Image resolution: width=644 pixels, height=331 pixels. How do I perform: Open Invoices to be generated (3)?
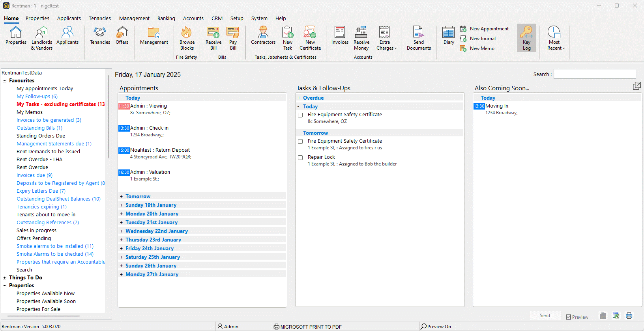49,120
